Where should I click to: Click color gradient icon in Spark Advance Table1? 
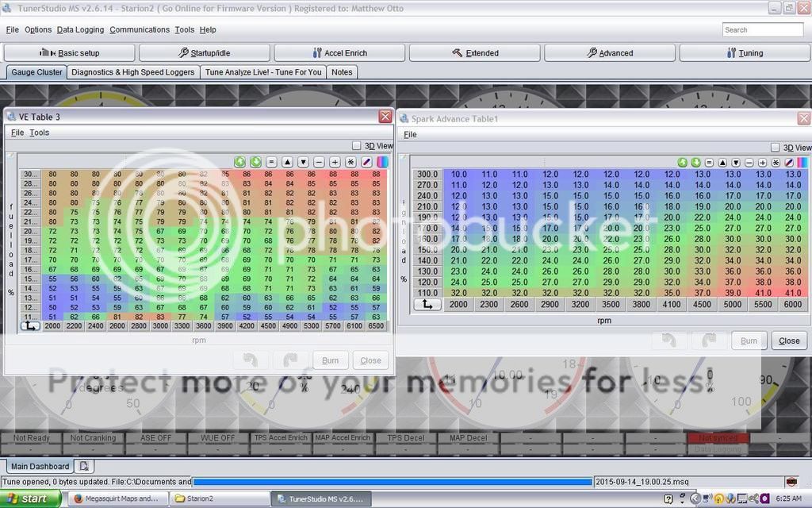pos(802,163)
